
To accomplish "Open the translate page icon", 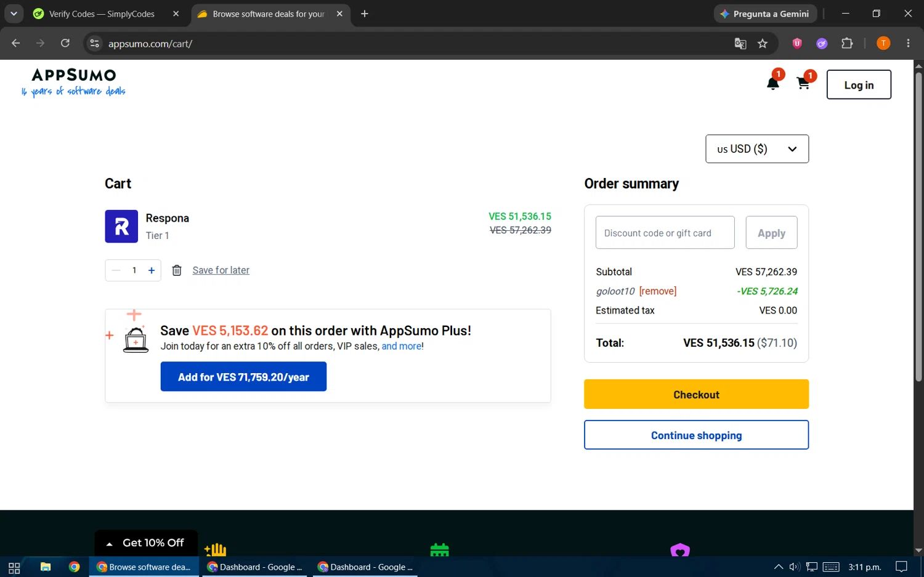I will pyautogui.click(x=740, y=43).
